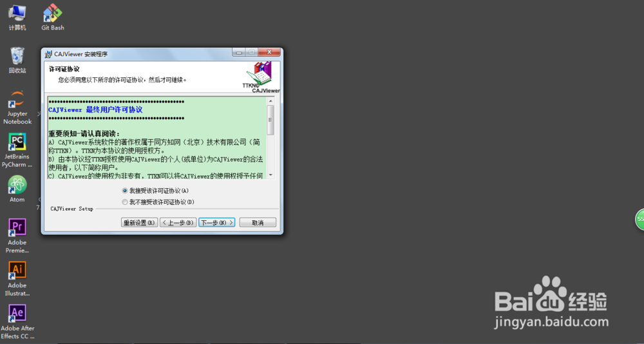The height and width of the screenshot is (344, 644).
Task: Select the Adobe After Effects desktop shortcut
Action: (17, 322)
